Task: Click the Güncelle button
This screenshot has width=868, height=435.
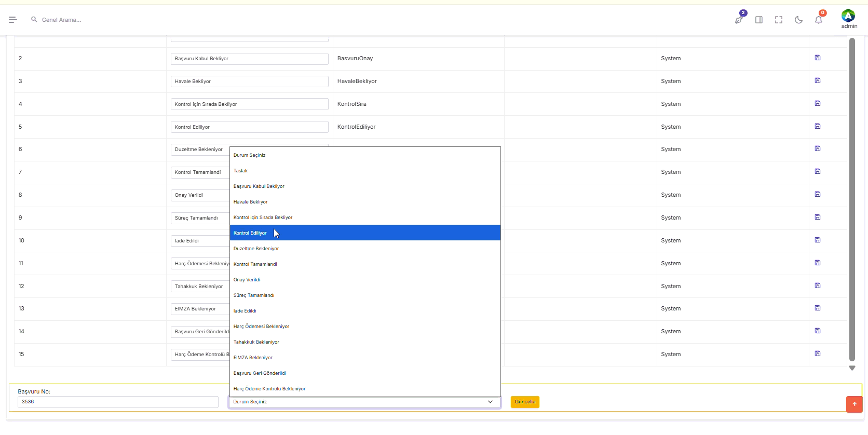Action: [525, 402]
